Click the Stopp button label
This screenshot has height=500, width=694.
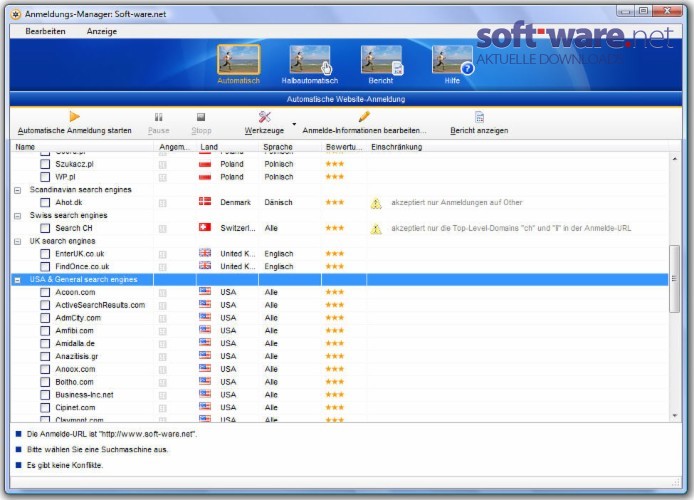[x=201, y=131]
